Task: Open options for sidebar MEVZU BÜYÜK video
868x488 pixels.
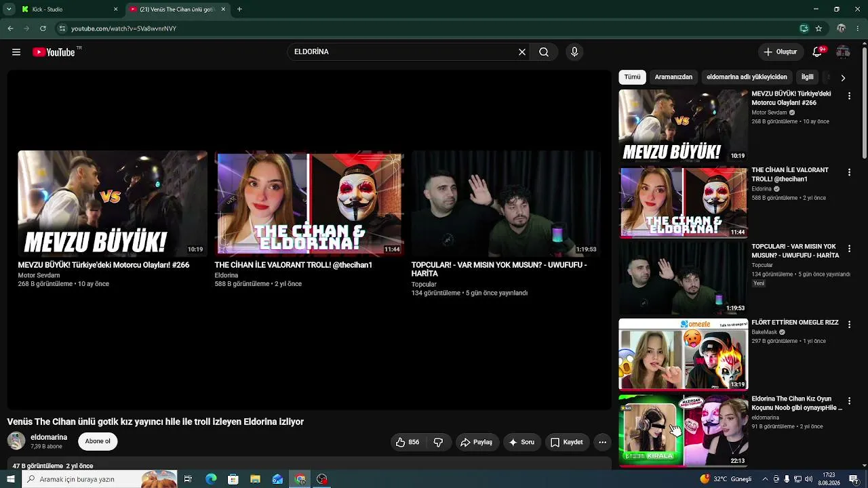Action: point(849,96)
